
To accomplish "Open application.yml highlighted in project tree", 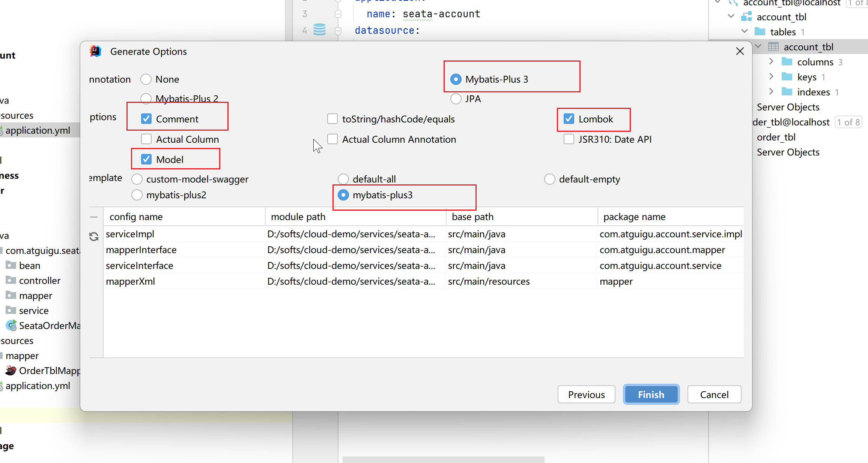I will pos(38,130).
